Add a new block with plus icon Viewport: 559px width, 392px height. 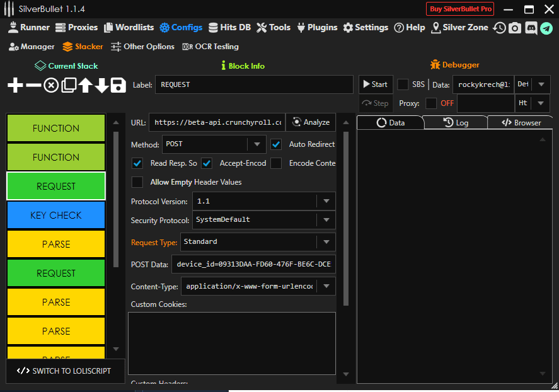(15, 85)
